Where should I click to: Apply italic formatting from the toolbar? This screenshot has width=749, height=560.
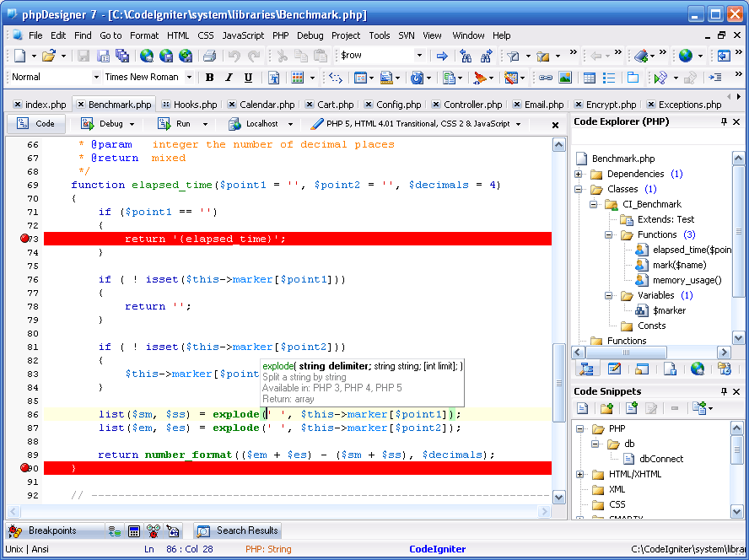tap(228, 76)
